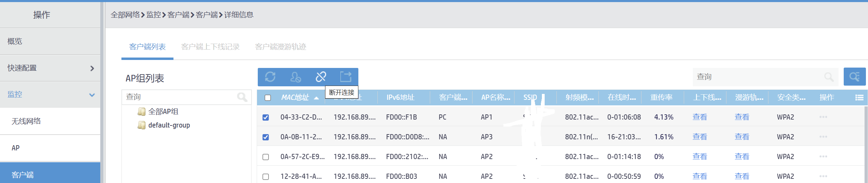Click the refresh client list icon
This screenshot has width=868, height=183.
coord(270,77)
